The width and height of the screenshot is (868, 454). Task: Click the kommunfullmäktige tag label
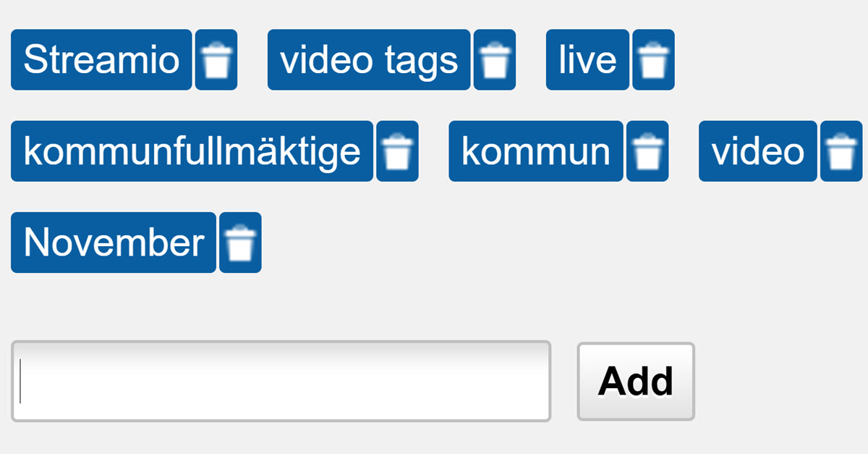pyautogui.click(x=191, y=151)
